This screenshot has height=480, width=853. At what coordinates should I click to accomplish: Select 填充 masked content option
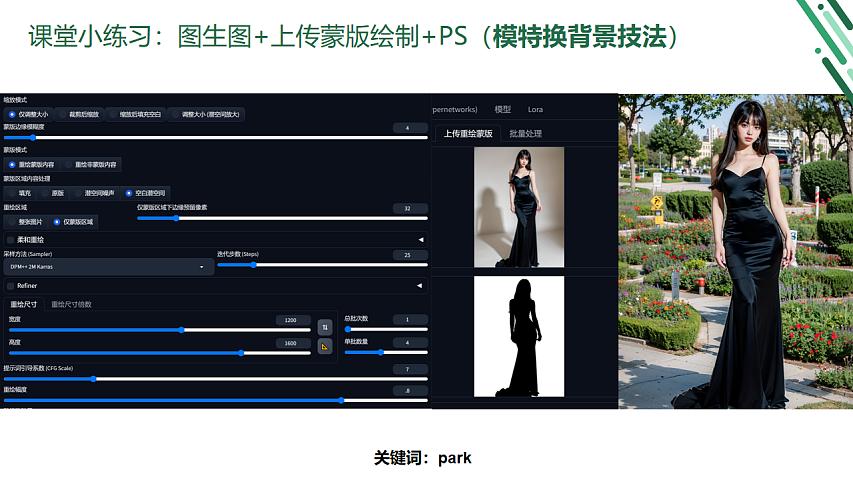[20, 193]
